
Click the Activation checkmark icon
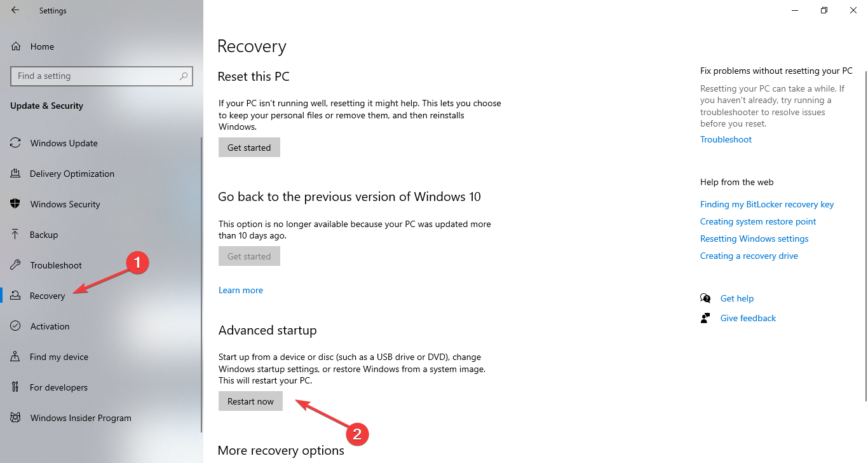(x=16, y=326)
